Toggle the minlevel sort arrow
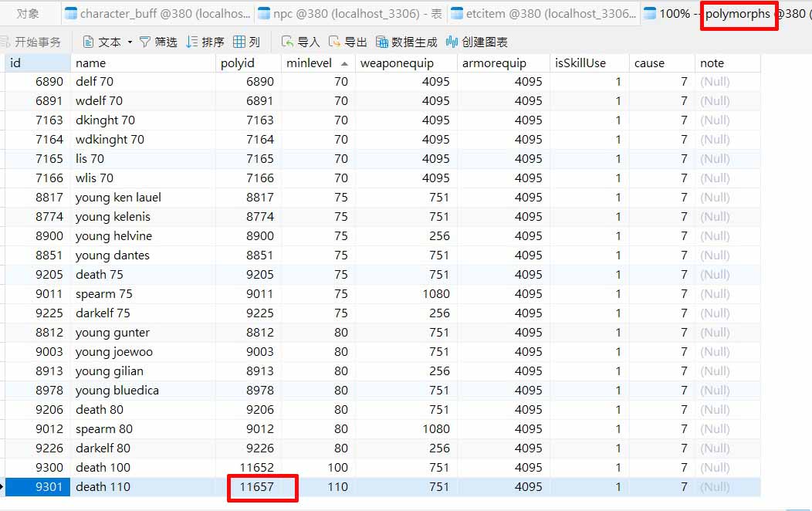Image resolution: width=812 pixels, height=511 pixels. pos(344,63)
